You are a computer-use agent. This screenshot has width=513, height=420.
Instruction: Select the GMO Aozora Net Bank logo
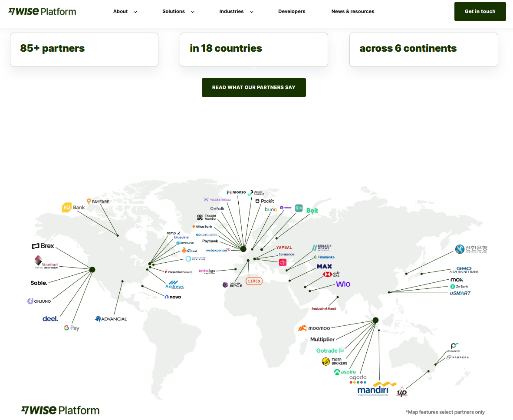[464, 270]
